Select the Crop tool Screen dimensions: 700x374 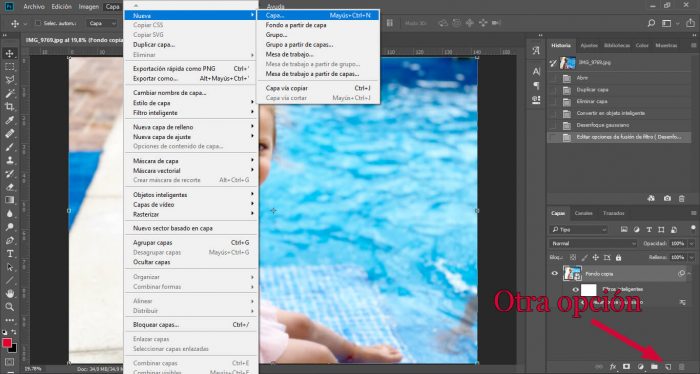tap(9, 107)
